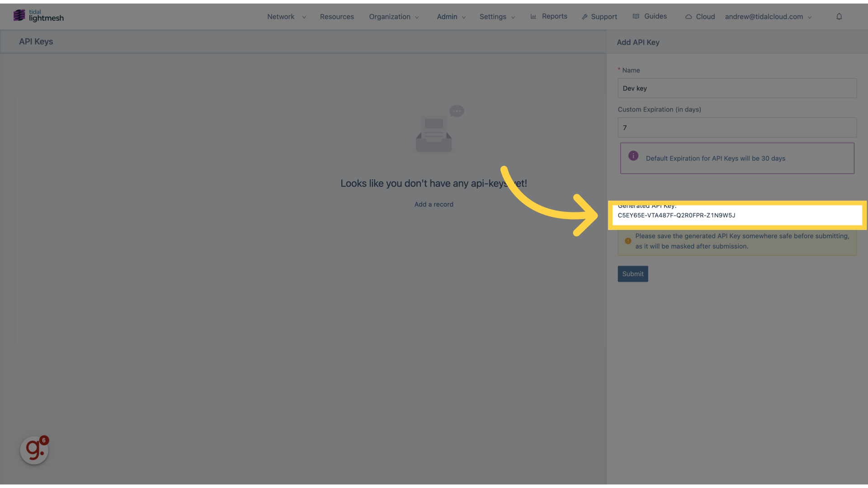868x488 pixels.
Task: Click the Grammarly G icon overlay
Action: point(34,450)
